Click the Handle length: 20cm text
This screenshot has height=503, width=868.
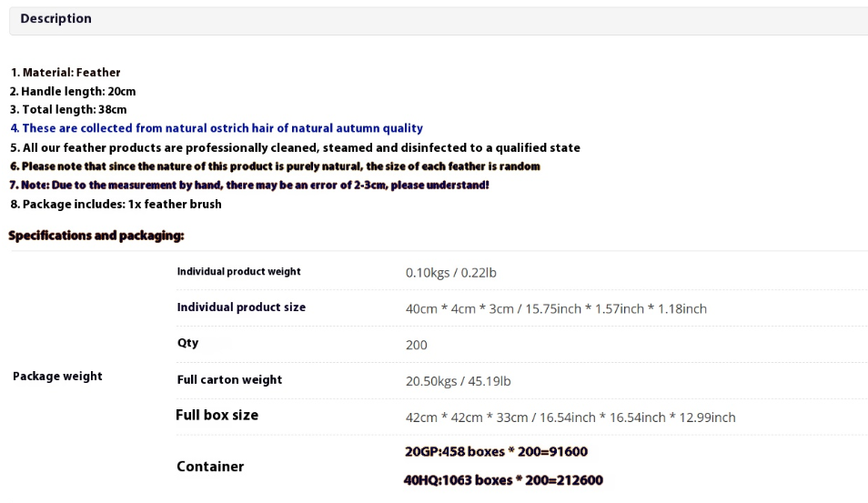tap(73, 91)
